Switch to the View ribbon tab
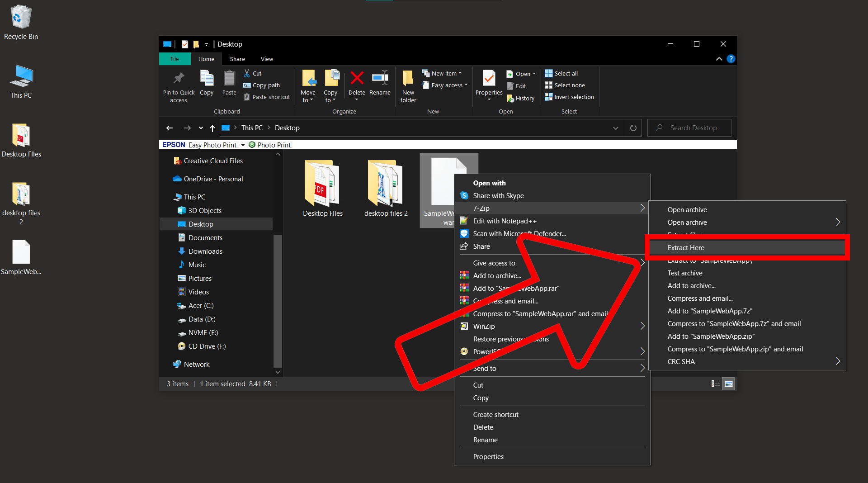Screen dimensions: 868x483 coord(266,59)
